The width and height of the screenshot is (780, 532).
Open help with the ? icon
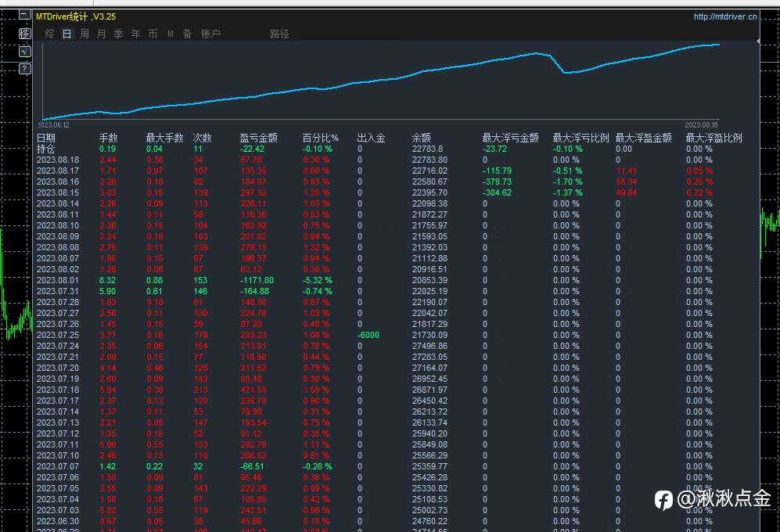point(25,69)
